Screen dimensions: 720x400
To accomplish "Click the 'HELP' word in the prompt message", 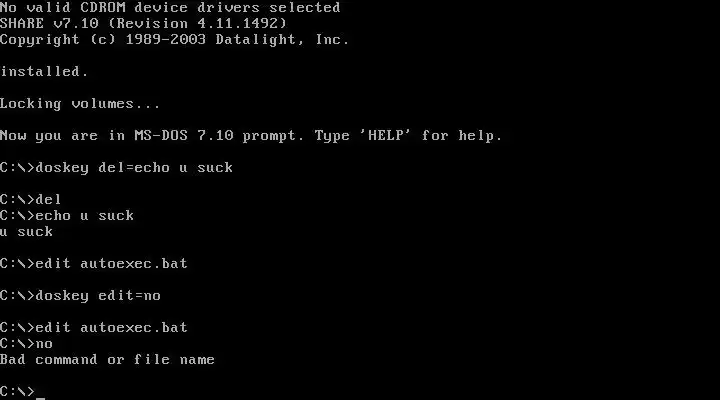I will tap(385, 135).
